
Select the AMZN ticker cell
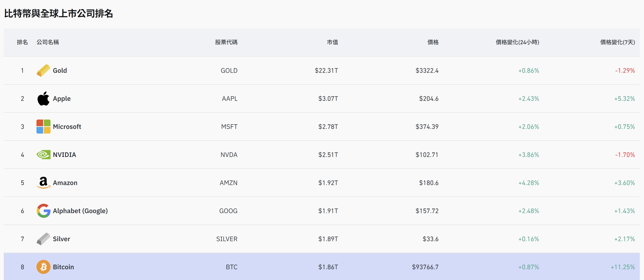point(228,183)
